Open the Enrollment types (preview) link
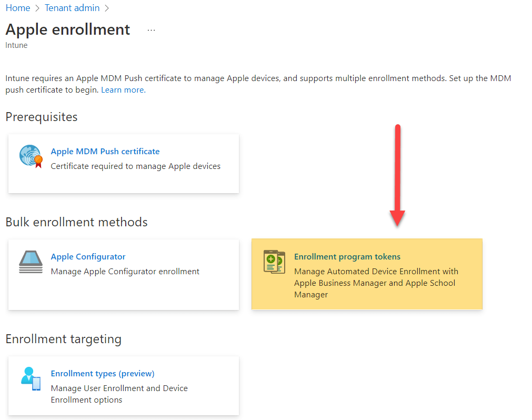 pyautogui.click(x=103, y=374)
